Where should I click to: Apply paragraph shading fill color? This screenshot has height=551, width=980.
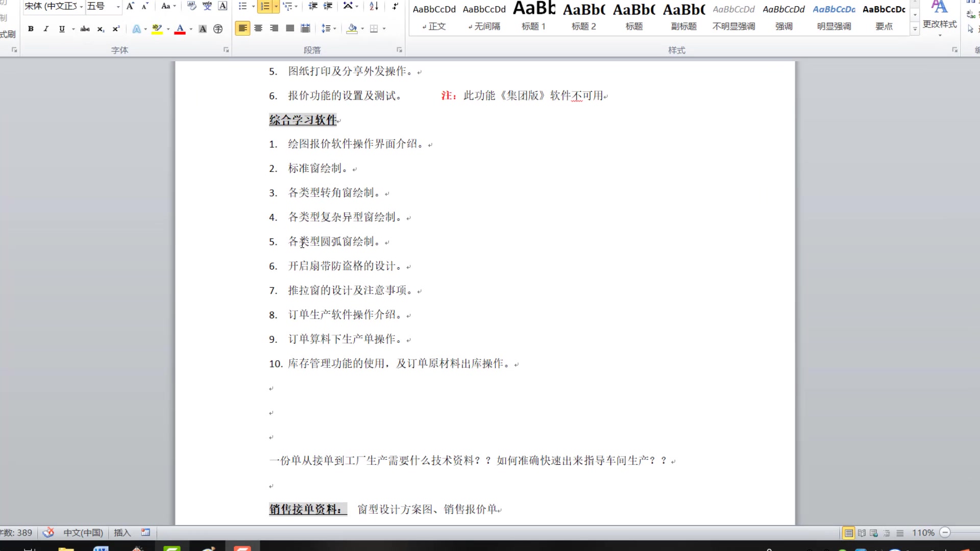click(x=352, y=29)
